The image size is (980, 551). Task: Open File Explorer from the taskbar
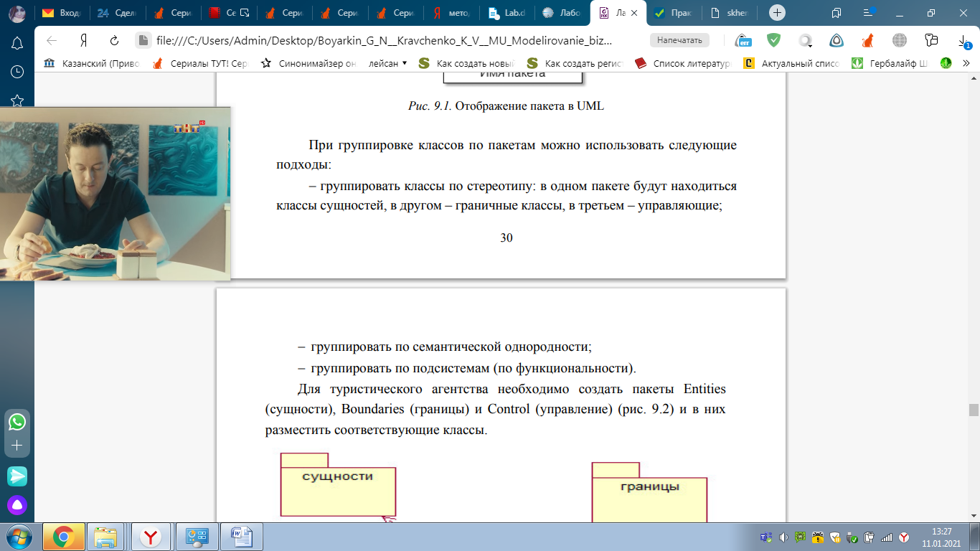tap(107, 537)
